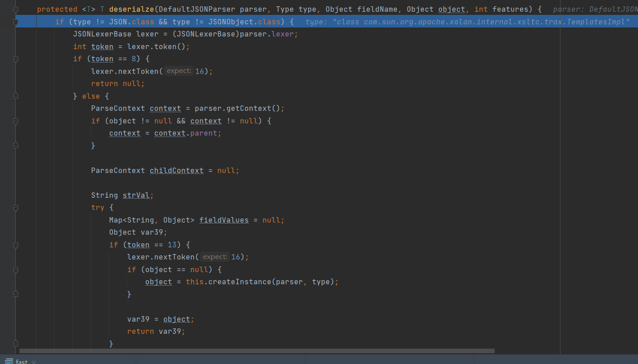Collapse fold at 'if (object != null && context'
The image size is (638, 364).
(16, 121)
